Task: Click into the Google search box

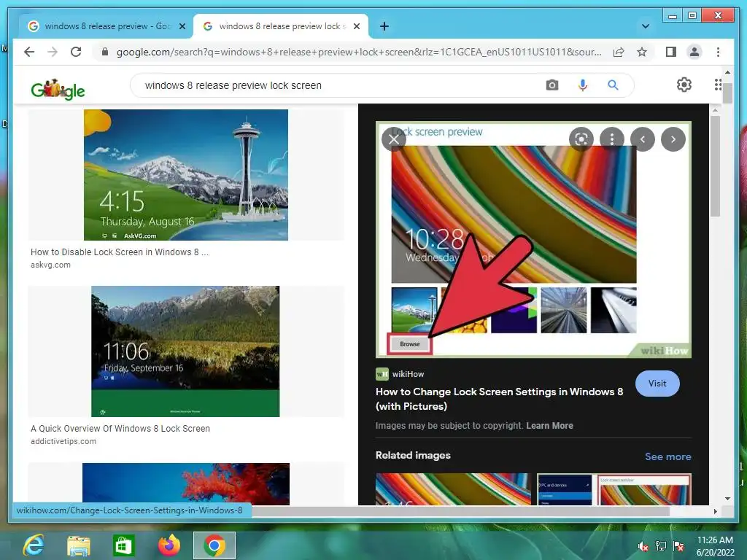Action: [x=343, y=85]
